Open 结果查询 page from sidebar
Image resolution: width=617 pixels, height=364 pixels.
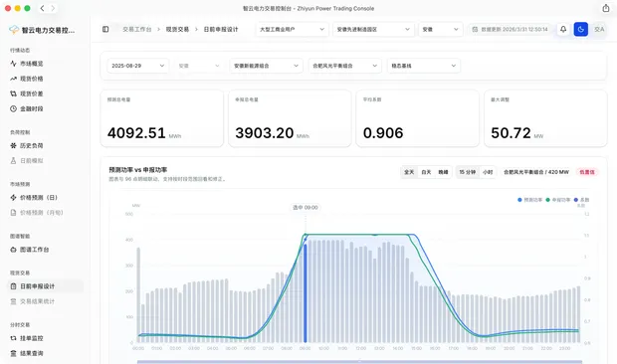click(45, 353)
